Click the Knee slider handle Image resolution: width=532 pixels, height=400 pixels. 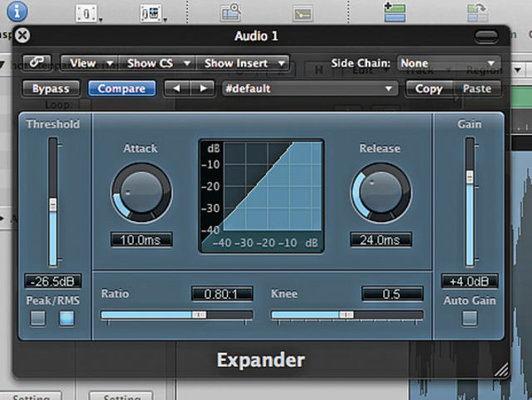(346, 315)
